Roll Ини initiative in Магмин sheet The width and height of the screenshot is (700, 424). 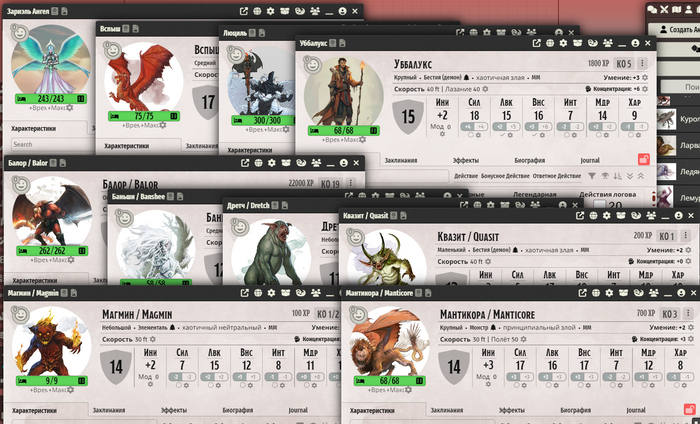click(150, 353)
